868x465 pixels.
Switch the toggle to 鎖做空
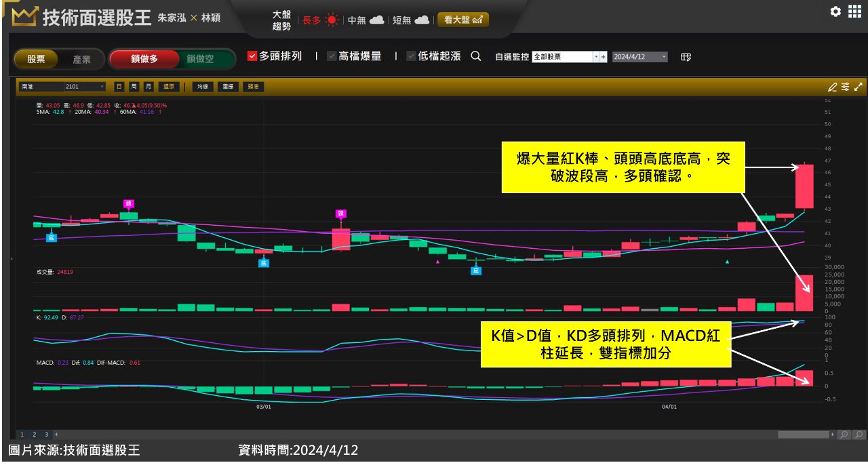(x=200, y=59)
